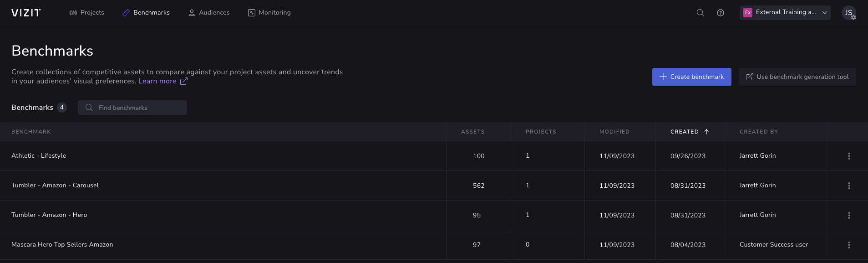Open the JS user avatar settings
The image size is (868, 263).
pos(849,13)
